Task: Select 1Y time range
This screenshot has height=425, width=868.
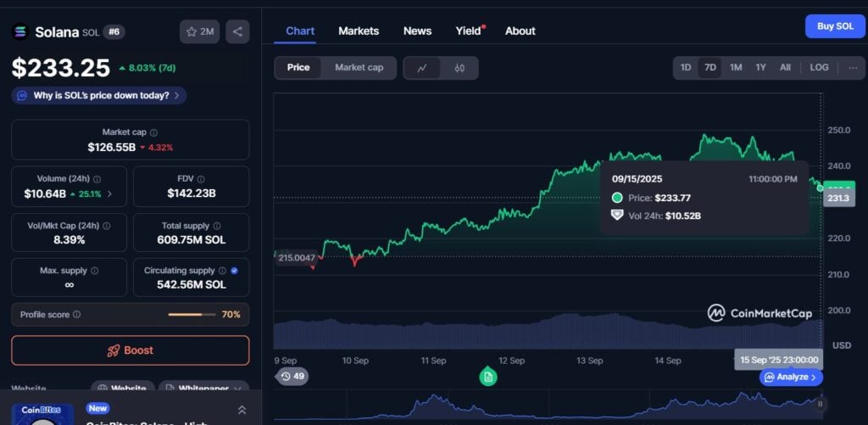Action: [x=760, y=68]
